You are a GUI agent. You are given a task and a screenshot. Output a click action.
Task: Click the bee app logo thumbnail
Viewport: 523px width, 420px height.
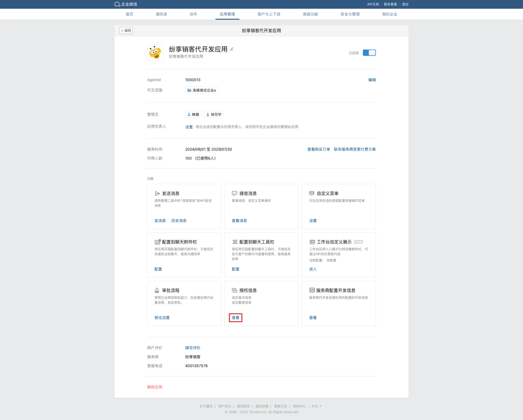click(x=155, y=53)
